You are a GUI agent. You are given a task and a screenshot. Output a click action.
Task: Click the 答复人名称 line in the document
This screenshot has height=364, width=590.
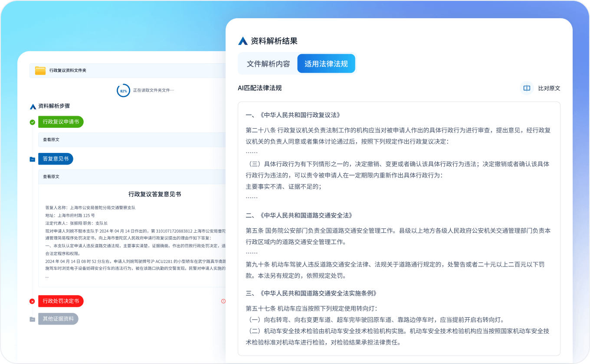pyautogui.click(x=90, y=208)
